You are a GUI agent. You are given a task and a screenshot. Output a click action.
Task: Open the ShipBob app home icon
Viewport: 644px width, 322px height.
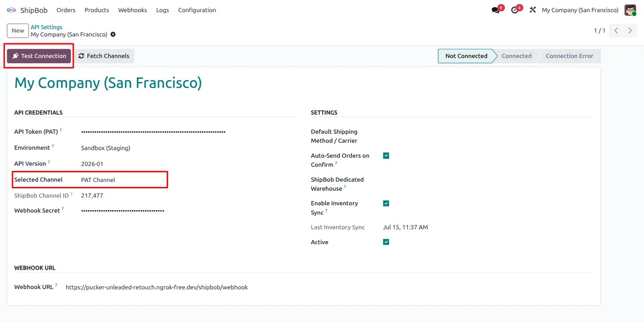point(11,10)
